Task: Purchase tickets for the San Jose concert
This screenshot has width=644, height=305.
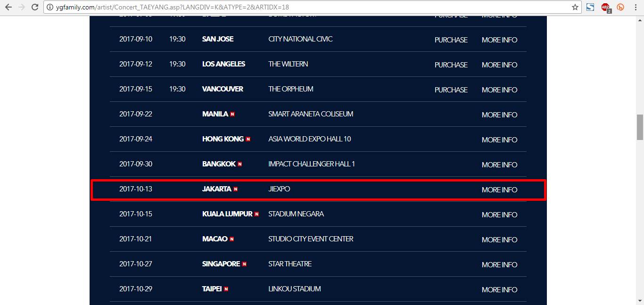Action: [x=451, y=40]
